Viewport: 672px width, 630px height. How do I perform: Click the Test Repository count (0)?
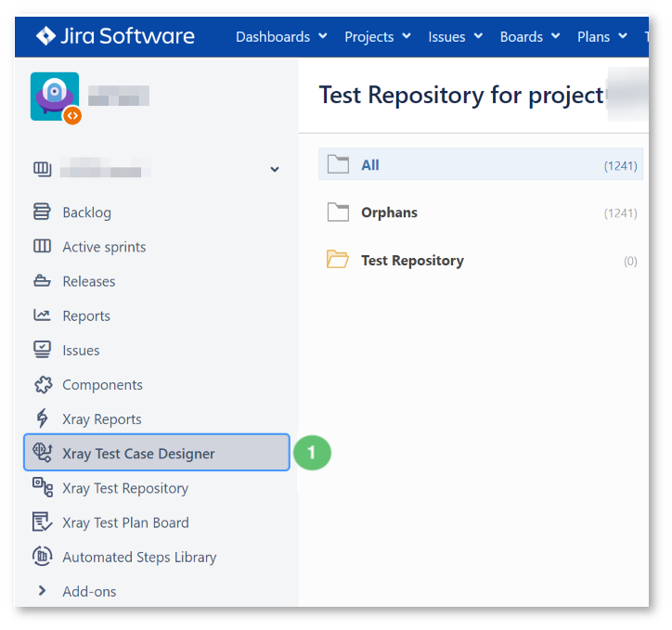coord(630,261)
